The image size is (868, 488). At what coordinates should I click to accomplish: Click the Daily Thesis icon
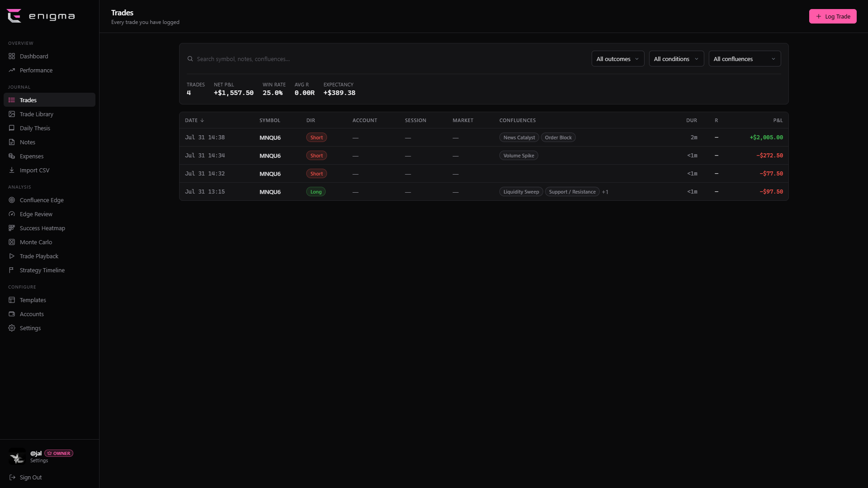[x=12, y=128]
